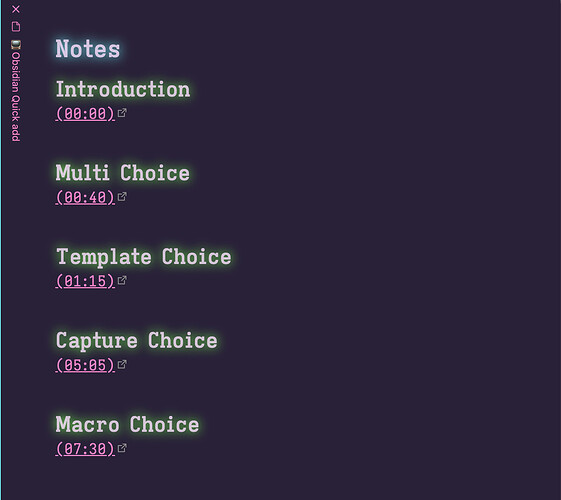Click external link icon beside 05:05
The image size is (561, 500).
tap(122, 364)
